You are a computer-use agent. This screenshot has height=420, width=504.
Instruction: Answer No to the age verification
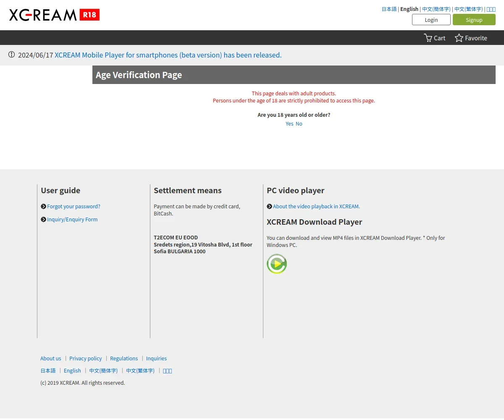[x=299, y=123]
